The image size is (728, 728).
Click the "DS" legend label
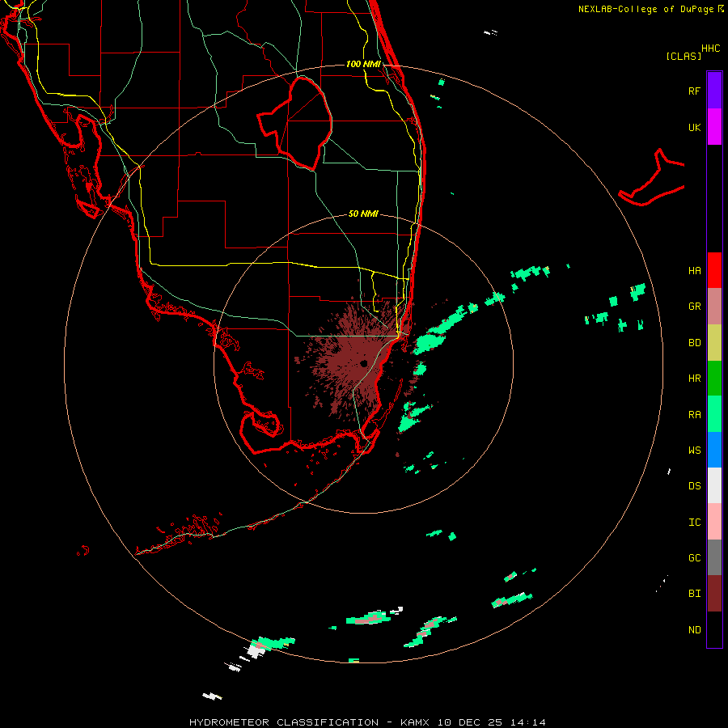coord(694,485)
